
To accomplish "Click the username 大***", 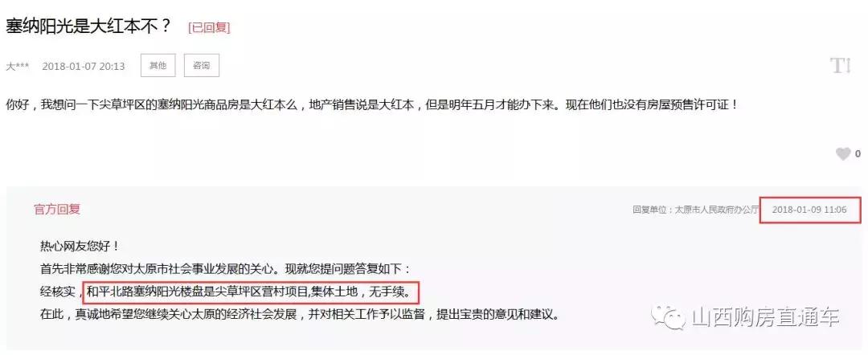I will tap(17, 67).
